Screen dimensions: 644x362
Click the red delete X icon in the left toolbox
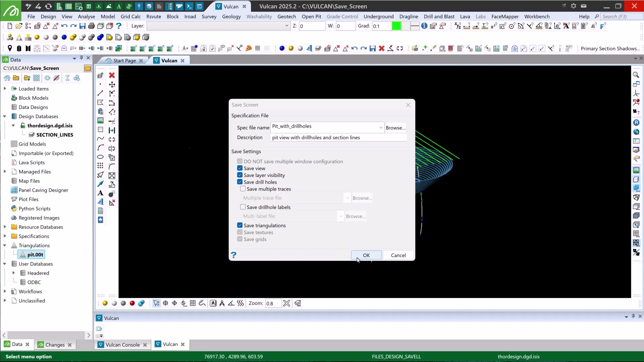tap(112, 75)
